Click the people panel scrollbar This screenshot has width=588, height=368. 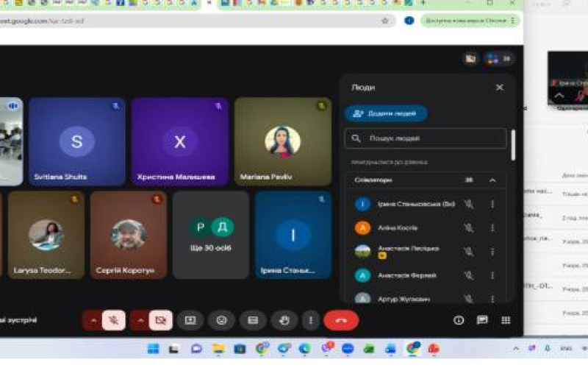coord(513,144)
